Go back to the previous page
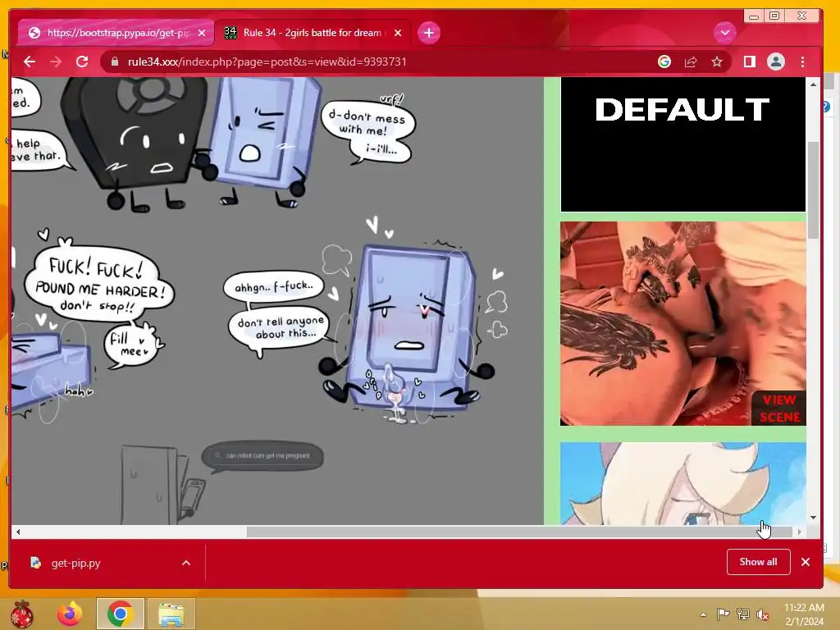Image resolution: width=840 pixels, height=630 pixels. point(30,62)
